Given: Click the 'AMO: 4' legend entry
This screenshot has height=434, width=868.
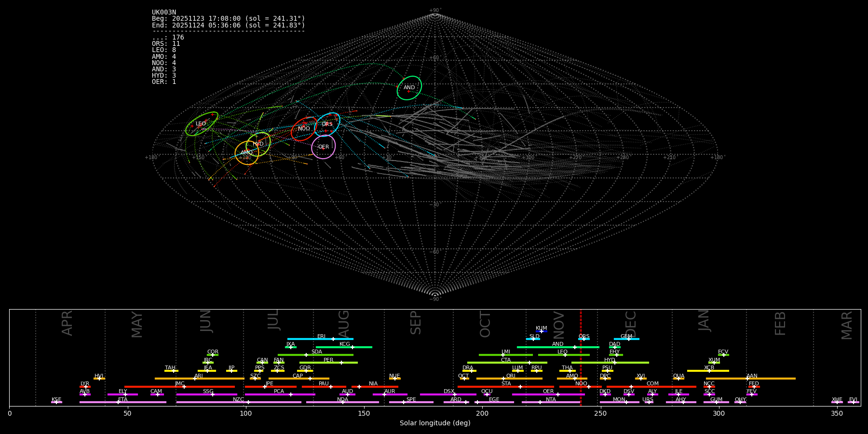Looking at the screenshot, I should pos(164,57).
